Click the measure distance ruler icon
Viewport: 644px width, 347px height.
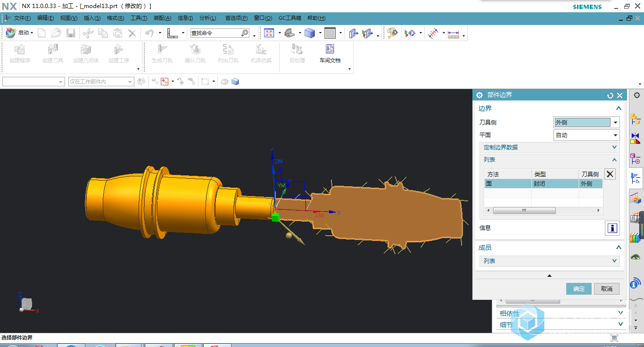coord(453,34)
